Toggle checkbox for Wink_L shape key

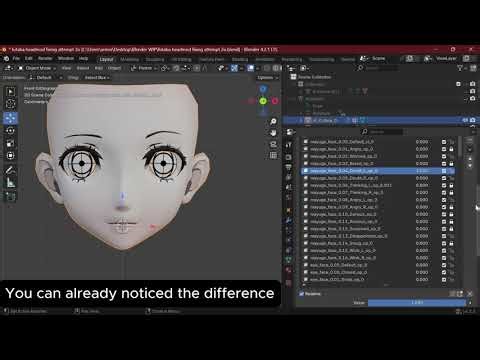click(444, 250)
